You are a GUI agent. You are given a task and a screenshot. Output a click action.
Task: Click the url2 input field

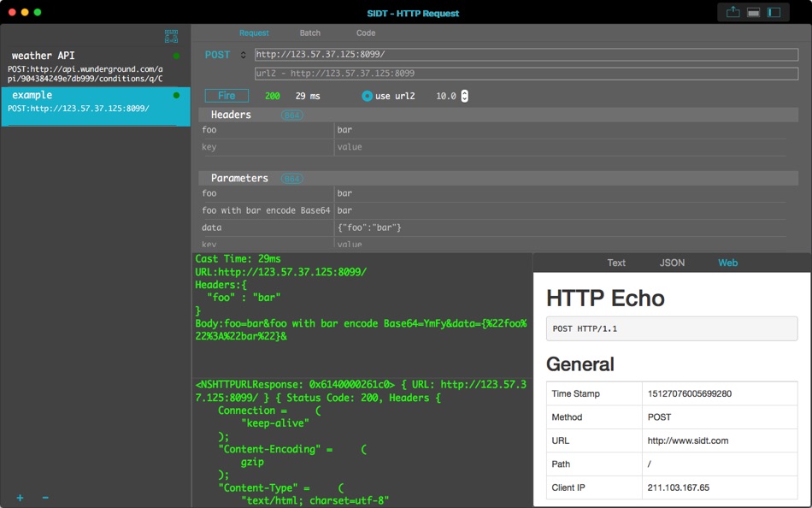[527, 73]
